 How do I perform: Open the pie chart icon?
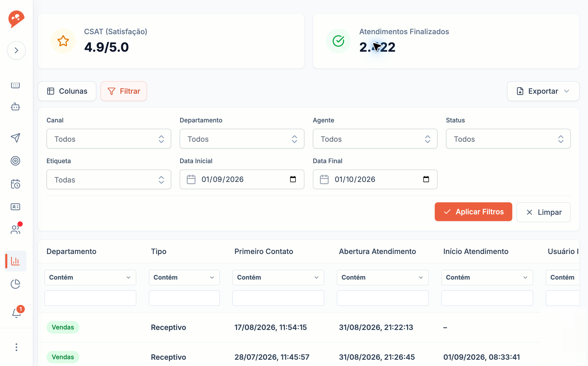click(x=15, y=284)
